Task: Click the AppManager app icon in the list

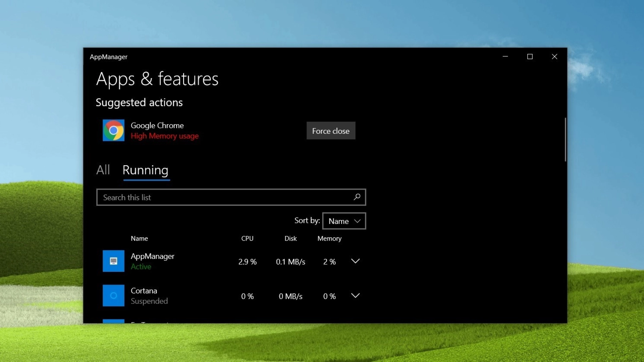Action: (113, 261)
